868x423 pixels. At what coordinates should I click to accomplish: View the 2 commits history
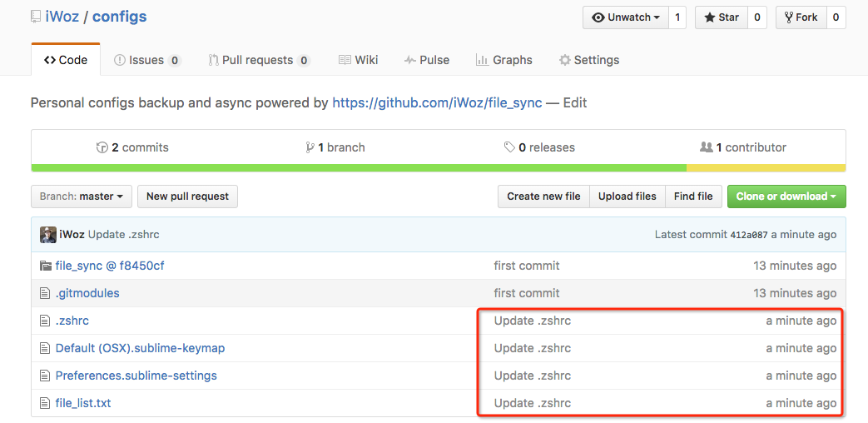133,147
